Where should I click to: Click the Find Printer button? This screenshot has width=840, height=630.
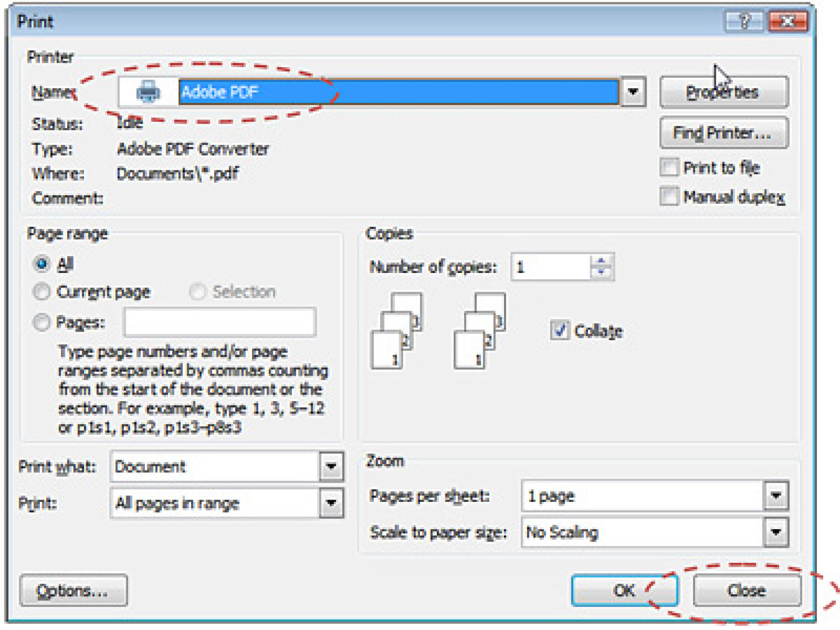click(724, 132)
